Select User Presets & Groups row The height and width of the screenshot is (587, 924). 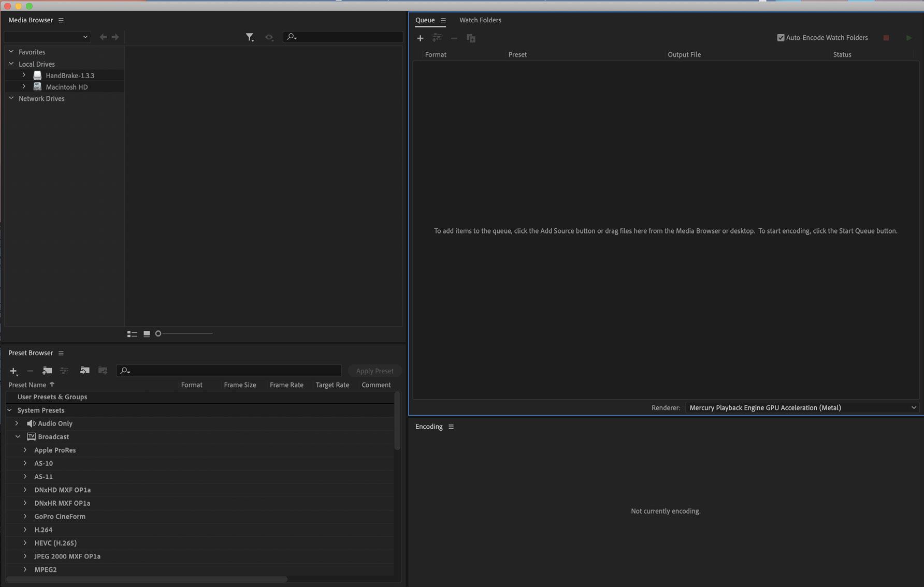200,397
